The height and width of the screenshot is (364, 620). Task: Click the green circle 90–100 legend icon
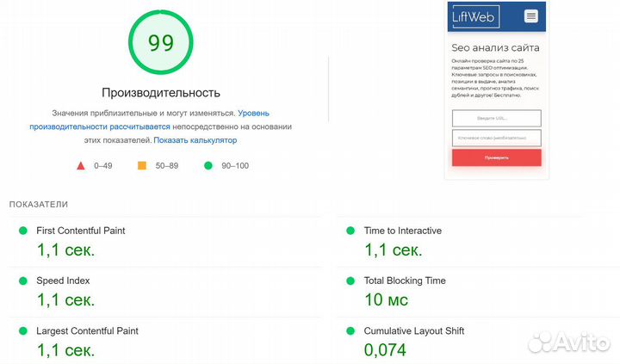click(208, 165)
